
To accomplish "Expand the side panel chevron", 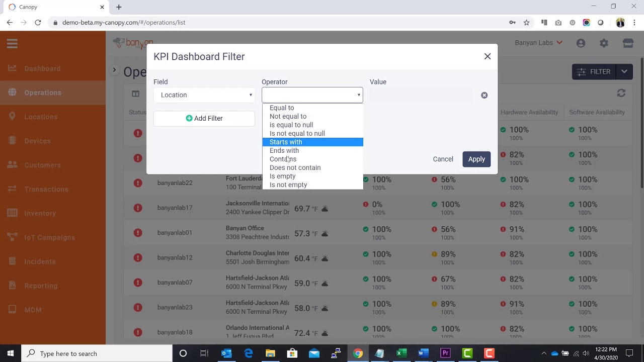I will (114, 70).
